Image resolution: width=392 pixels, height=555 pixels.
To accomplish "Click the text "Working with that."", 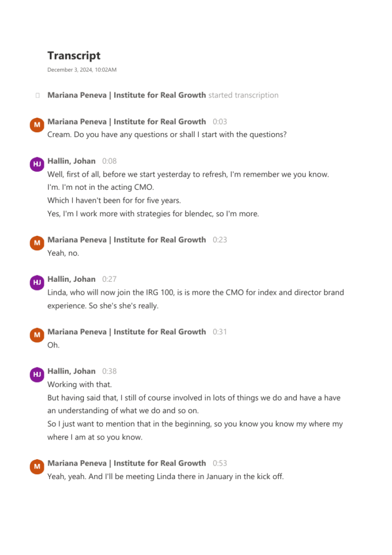I will 80,384.
